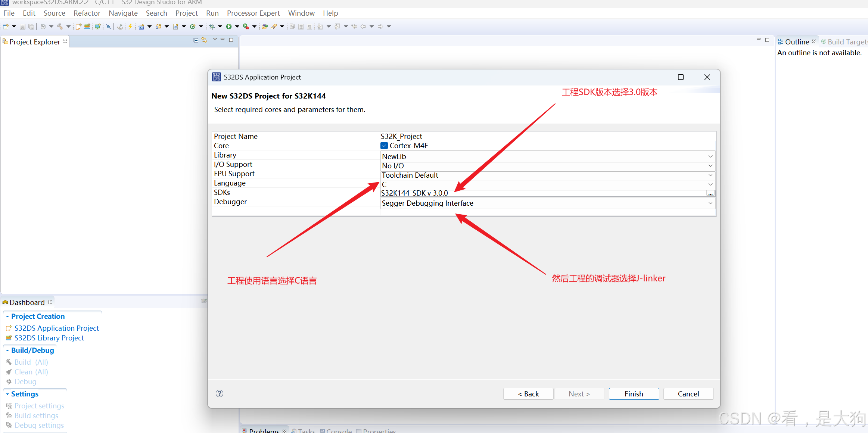Click the lightning bolt Flash icon
This screenshot has width=868, height=433.
coord(130,27)
